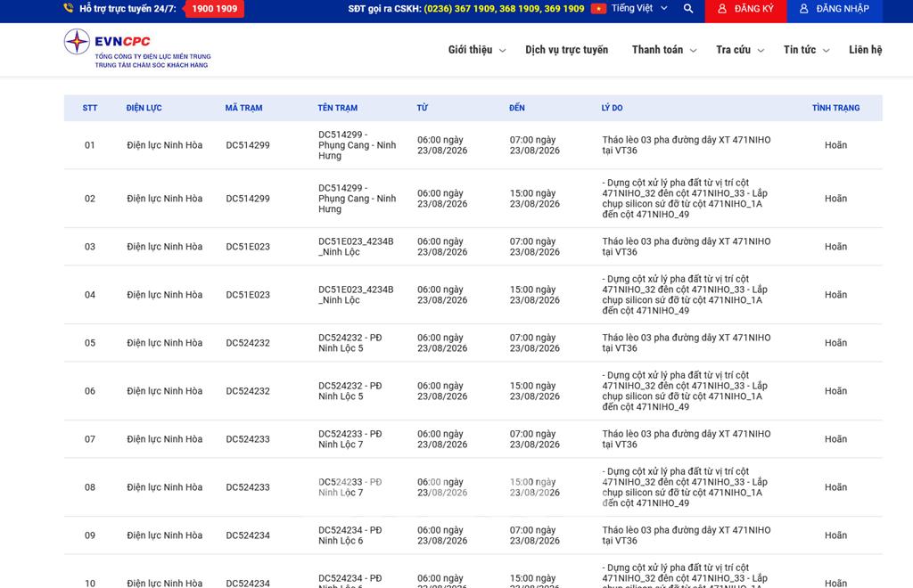Click row 03 start time 06:00 ngày 23/08/2026
This screenshot has height=588, width=913.
point(442,247)
